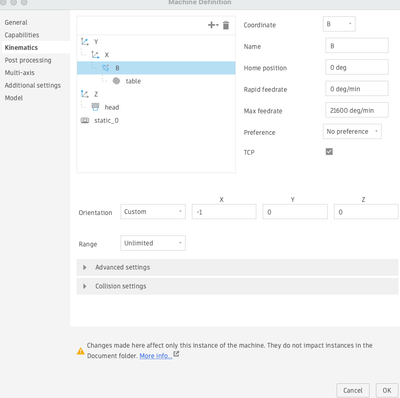Click the B rotary axis icon
Viewport: 400px width, 398px height.
click(106, 68)
